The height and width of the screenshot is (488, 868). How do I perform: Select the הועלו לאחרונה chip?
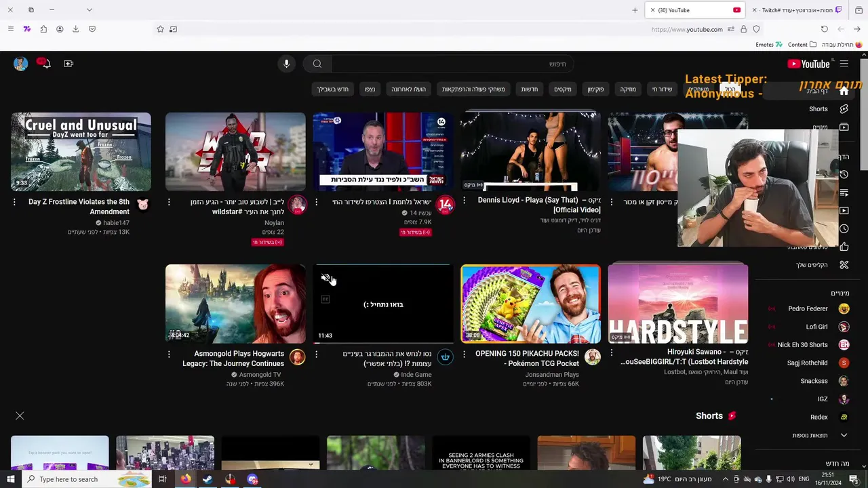408,89
